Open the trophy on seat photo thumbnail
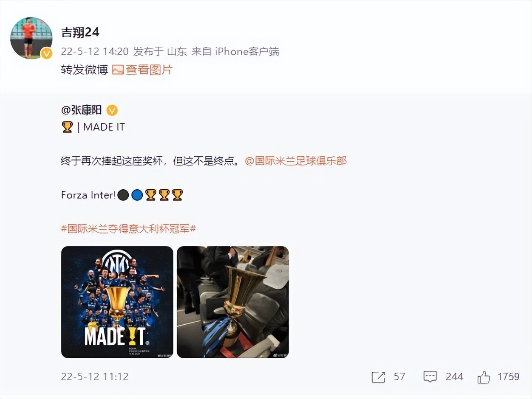The width and height of the screenshot is (532, 399). 233,302
